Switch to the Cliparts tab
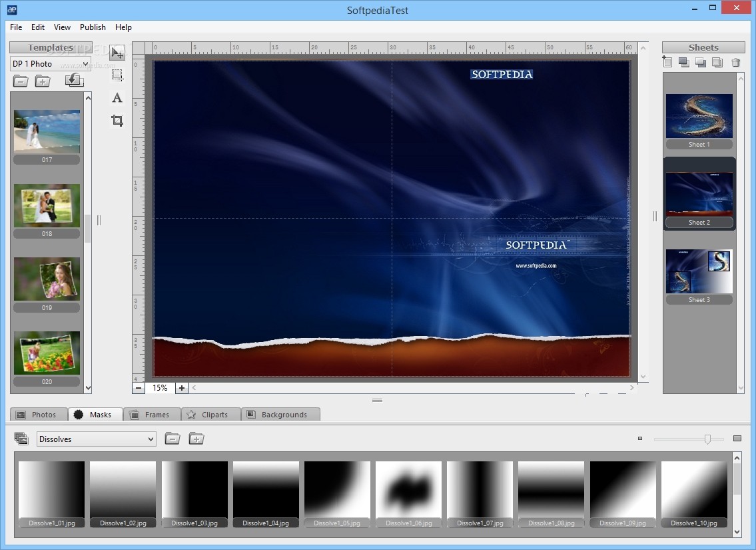The width and height of the screenshot is (756, 550). point(210,415)
